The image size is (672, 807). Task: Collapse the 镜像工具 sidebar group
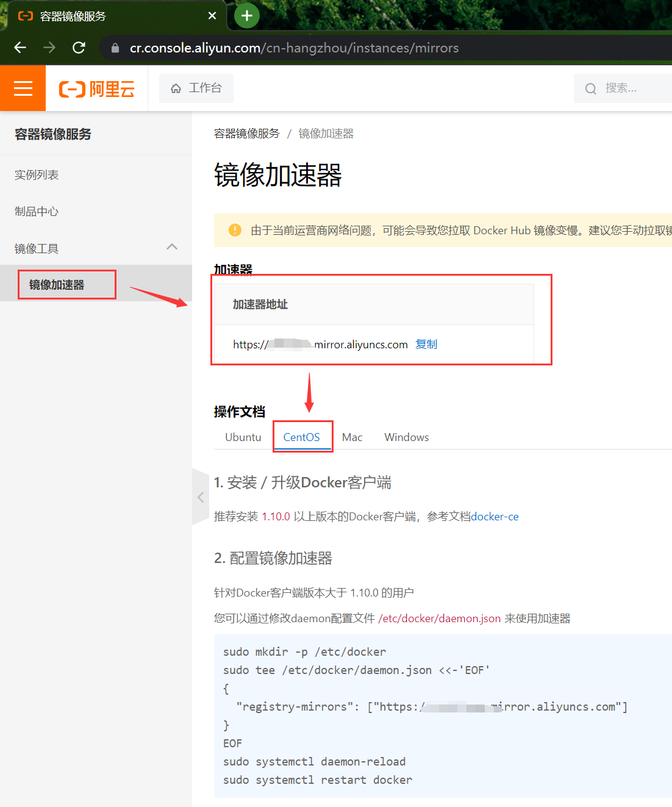[x=172, y=247]
